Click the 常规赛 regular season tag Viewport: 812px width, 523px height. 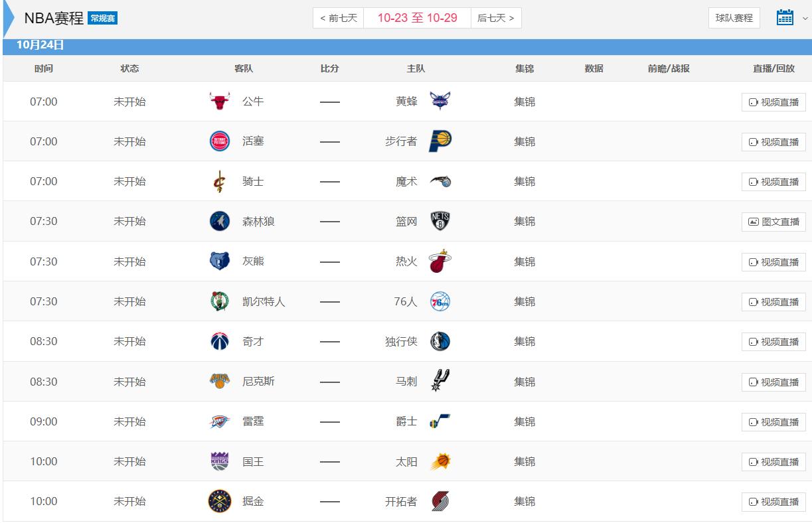[x=103, y=18]
